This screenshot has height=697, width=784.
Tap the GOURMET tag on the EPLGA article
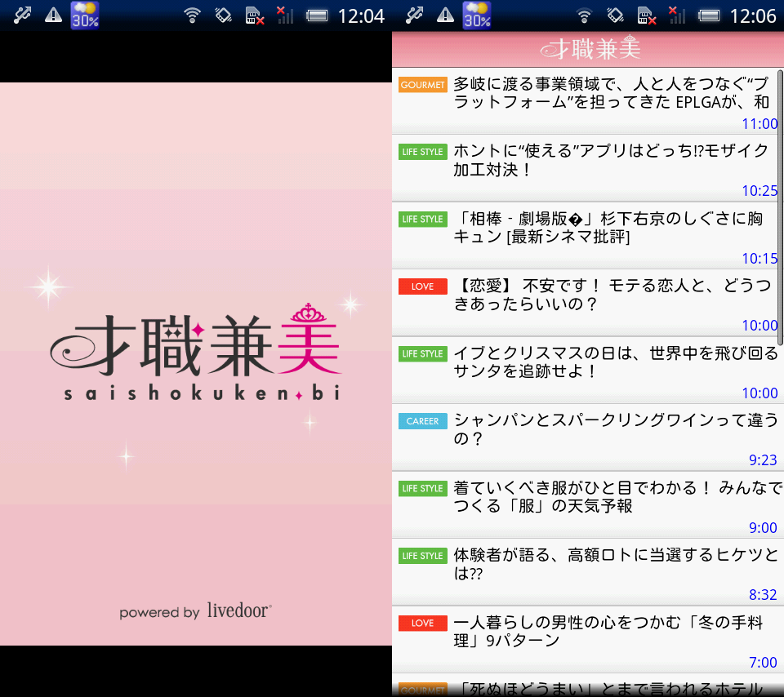(422, 84)
